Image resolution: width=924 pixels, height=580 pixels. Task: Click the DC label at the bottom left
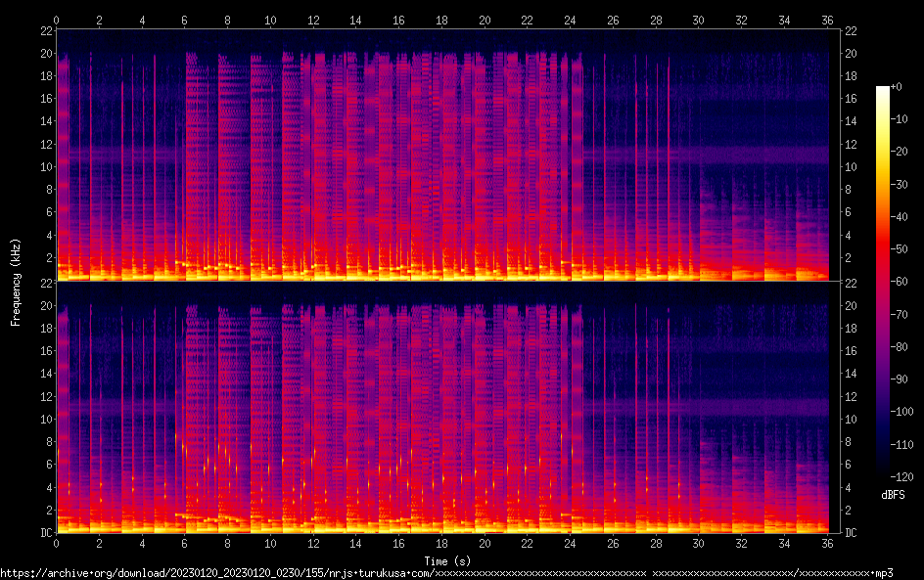click(43, 533)
